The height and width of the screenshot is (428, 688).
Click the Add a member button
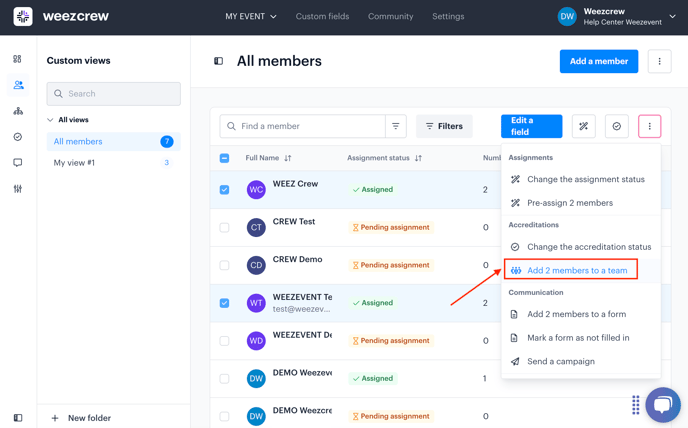pos(598,61)
